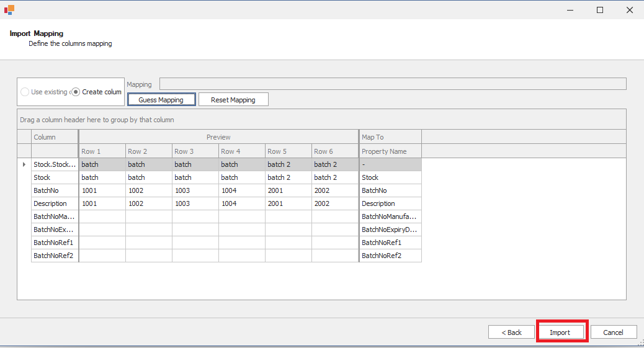Select the BatchNoEx... column name cell

coord(55,230)
